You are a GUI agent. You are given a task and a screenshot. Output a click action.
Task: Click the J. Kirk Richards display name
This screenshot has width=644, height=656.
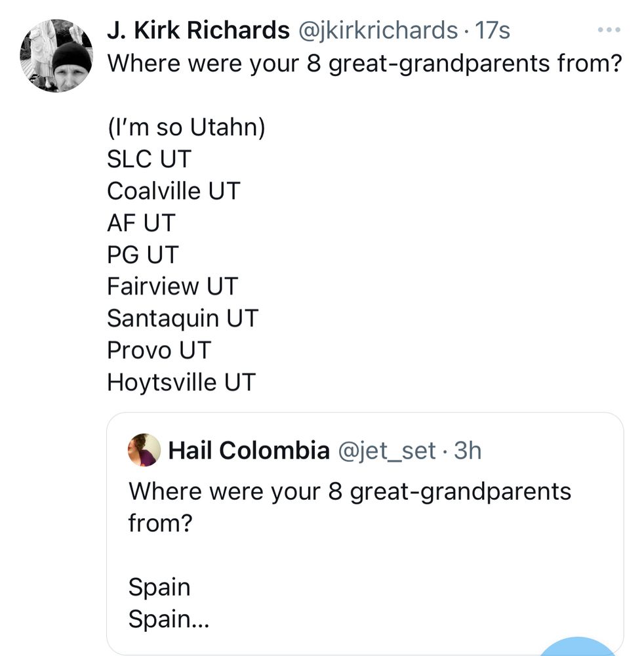click(x=198, y=30)
